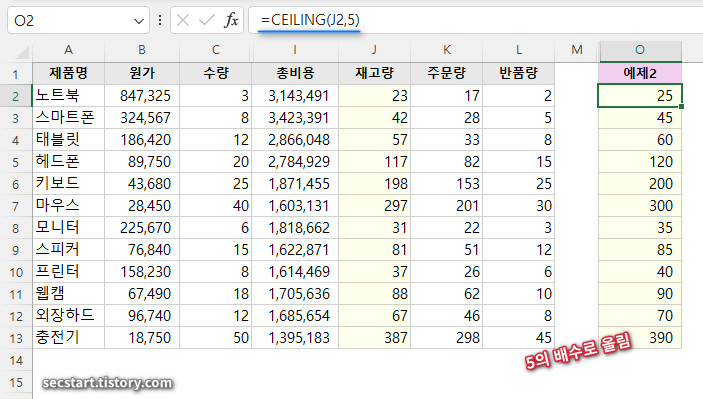This screenshot has height=399, width=703.
Task: Select column C header
Action: tap(216, 50)
